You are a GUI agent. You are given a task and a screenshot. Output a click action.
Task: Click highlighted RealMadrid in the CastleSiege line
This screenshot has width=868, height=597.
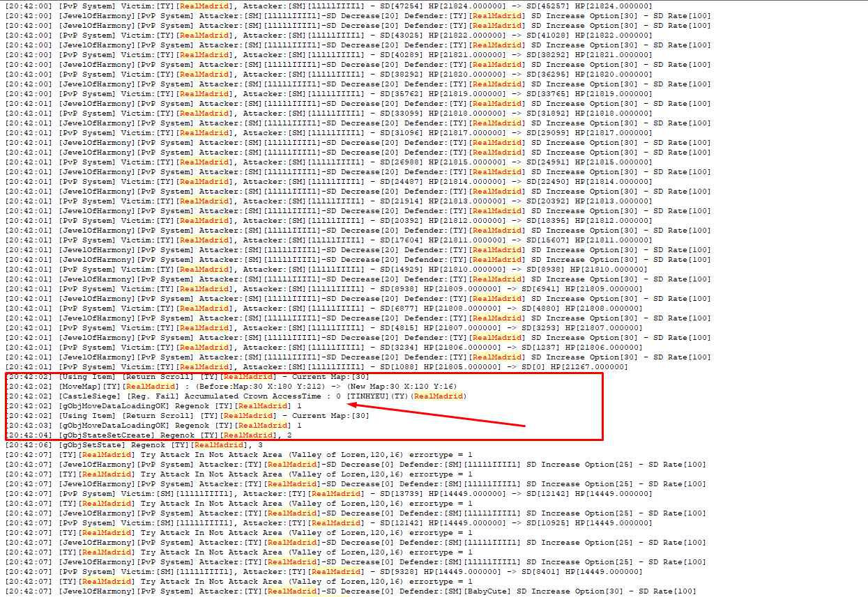[x=437, y=396]
